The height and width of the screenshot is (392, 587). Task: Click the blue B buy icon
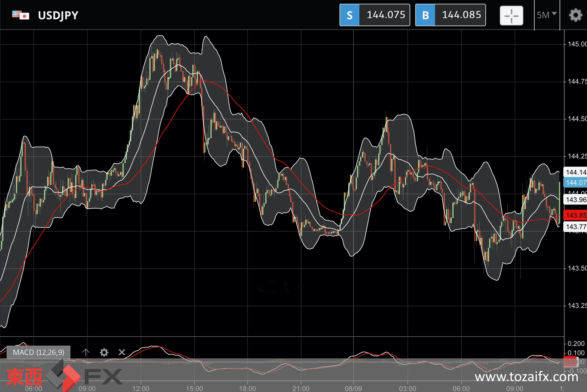425,15
